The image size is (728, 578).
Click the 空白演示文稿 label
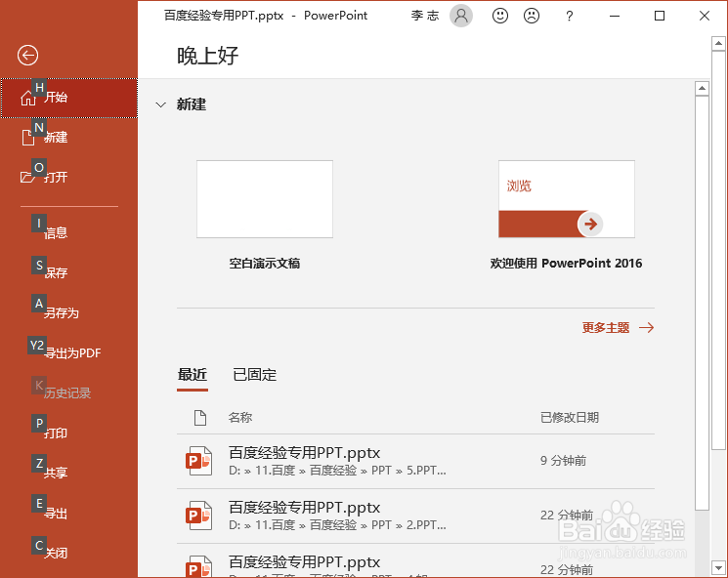point(265,264)
